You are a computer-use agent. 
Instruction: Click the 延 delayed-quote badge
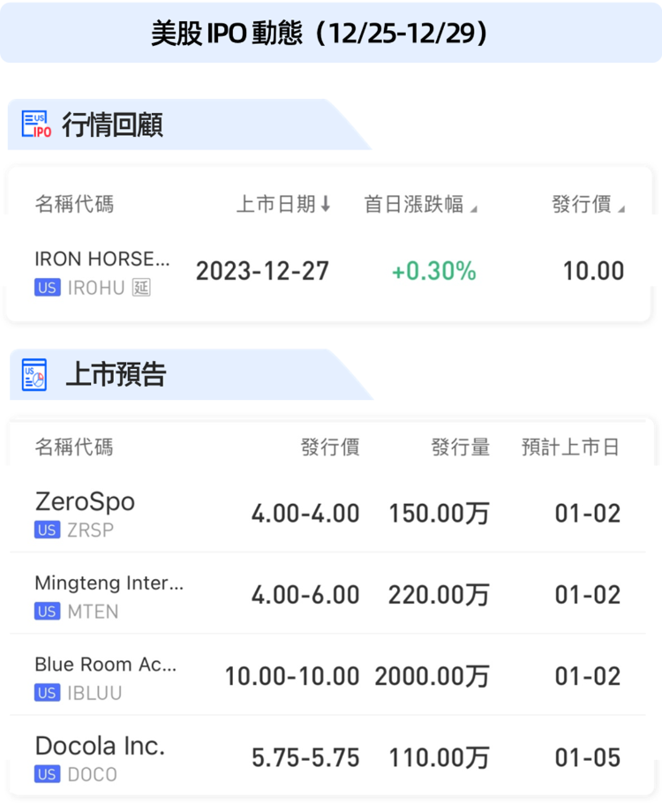click(x=141, y=287)
